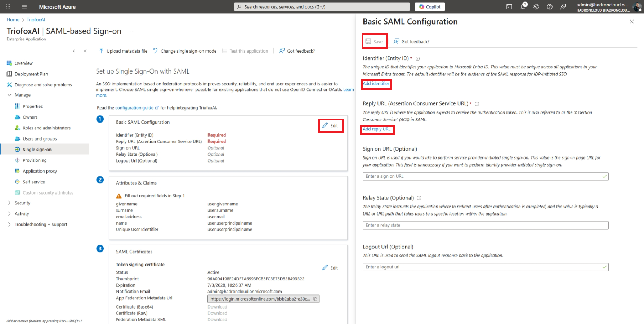Open the Azure portal apps grid icon
644x324 pixels.
point(8,6)
